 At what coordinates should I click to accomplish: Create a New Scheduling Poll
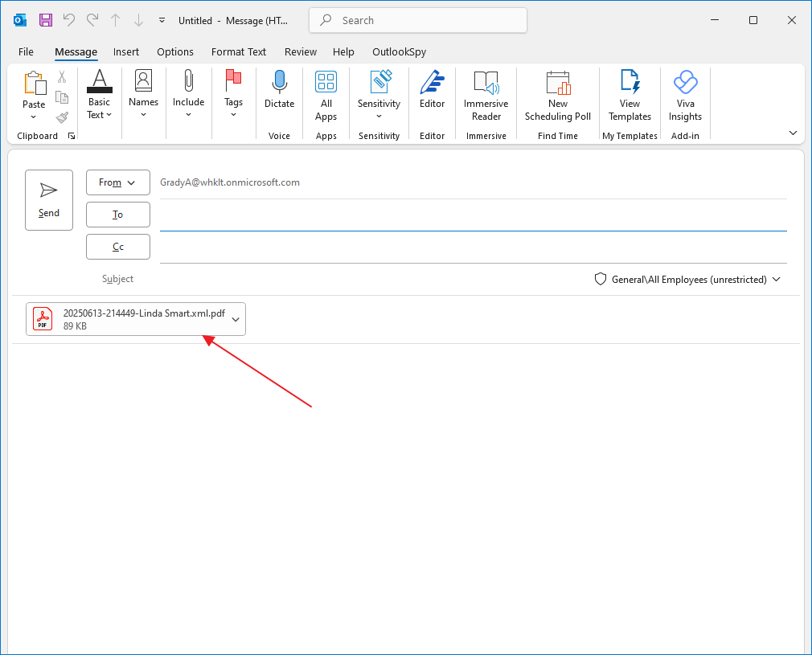pos(558,96)
